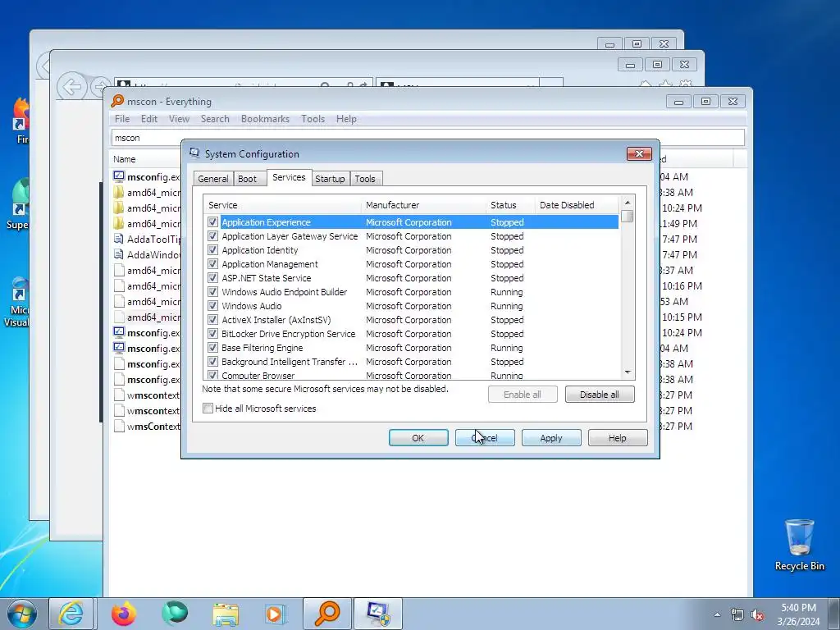Open the Search menu in Everything
The width and height of the screenshot is (840, 630).
click(215, 119)
